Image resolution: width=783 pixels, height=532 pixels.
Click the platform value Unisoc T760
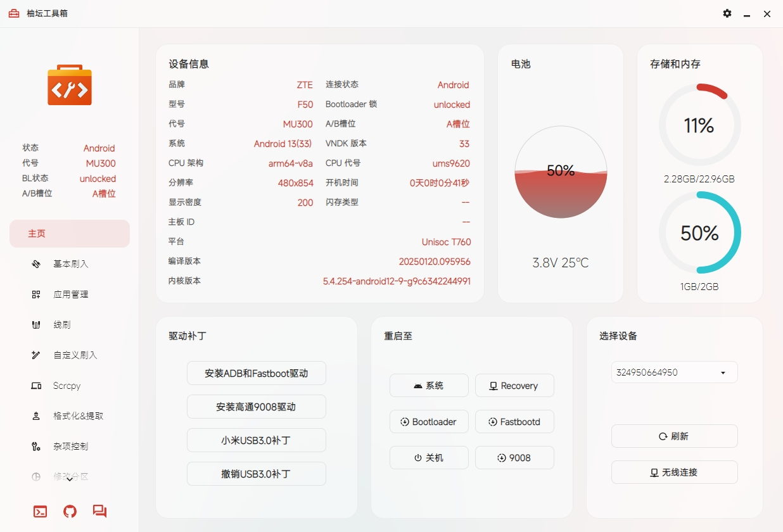point(446,242)
